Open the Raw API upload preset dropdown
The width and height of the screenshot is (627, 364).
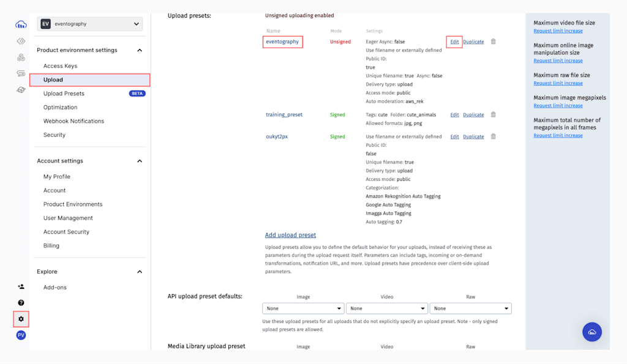tap(470, 308)
